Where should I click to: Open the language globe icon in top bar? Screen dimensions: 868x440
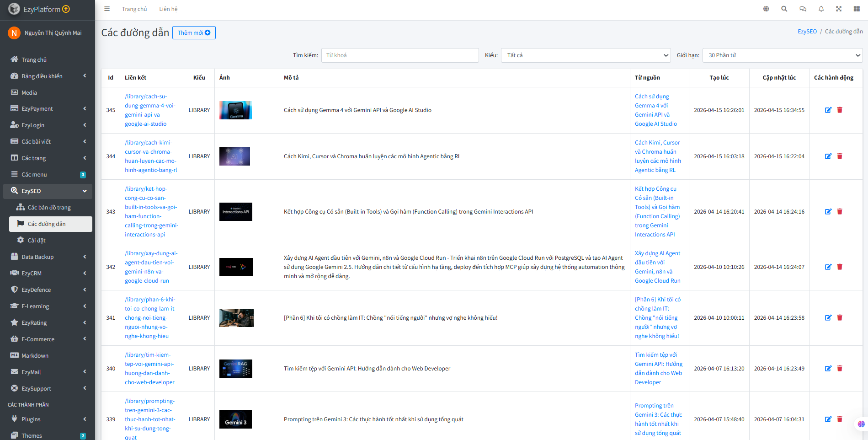tap(766, 9)
